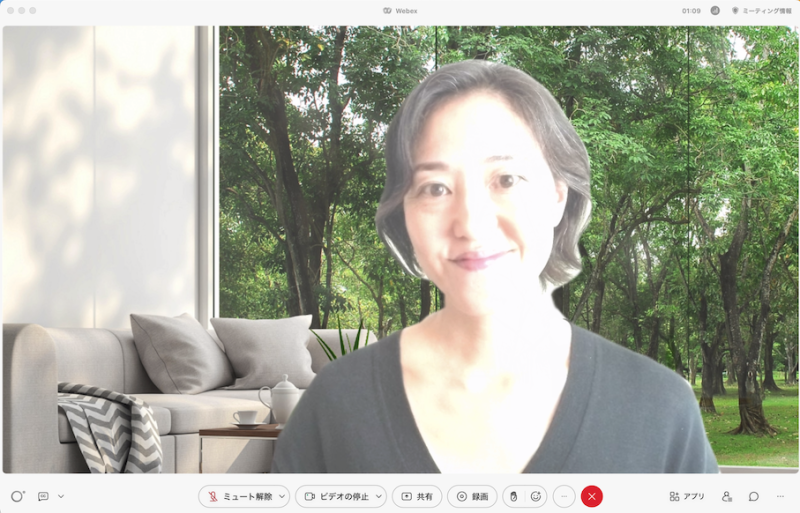Start recording with 録画 button
The image size is (800, 513).
tap(472, 496)
